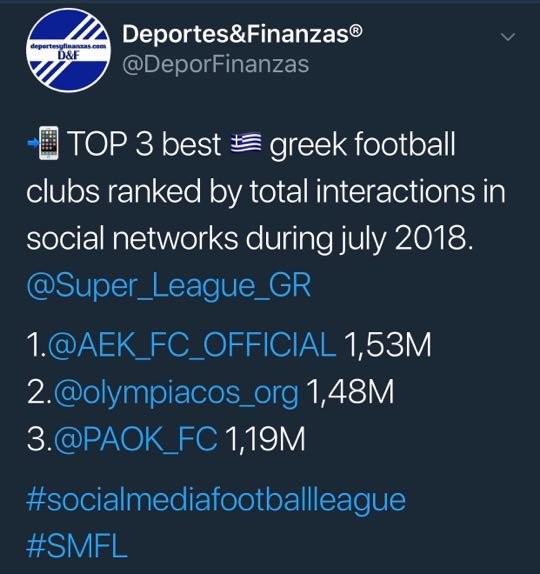
Task: Click the 1,19M interactions figure
Action: point(265,439)
